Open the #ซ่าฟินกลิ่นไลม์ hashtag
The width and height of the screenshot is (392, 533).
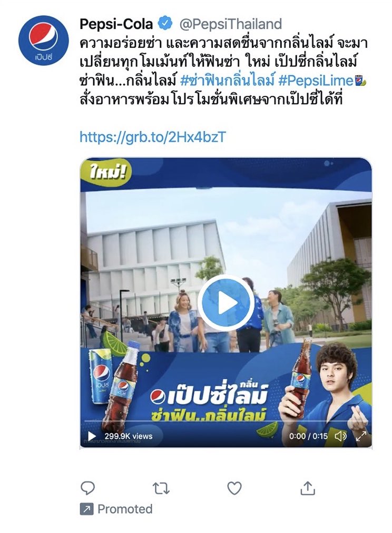pyautogui.click(x=227, y=81)
